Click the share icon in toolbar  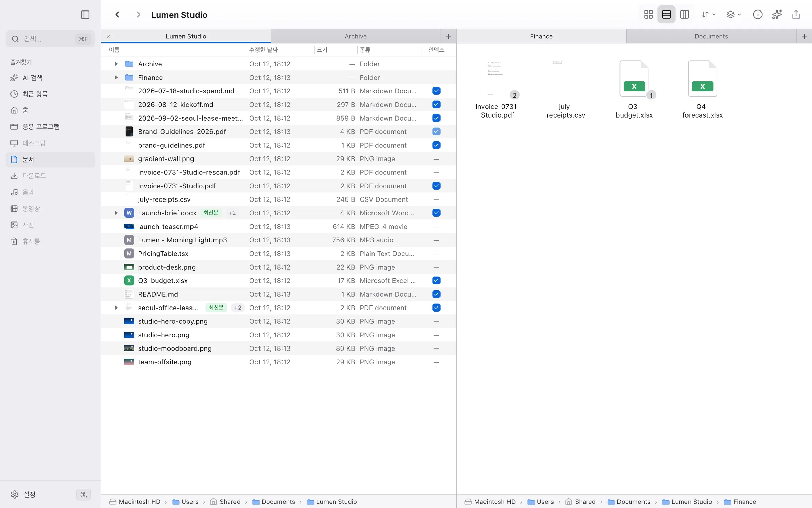click(796, 15)
